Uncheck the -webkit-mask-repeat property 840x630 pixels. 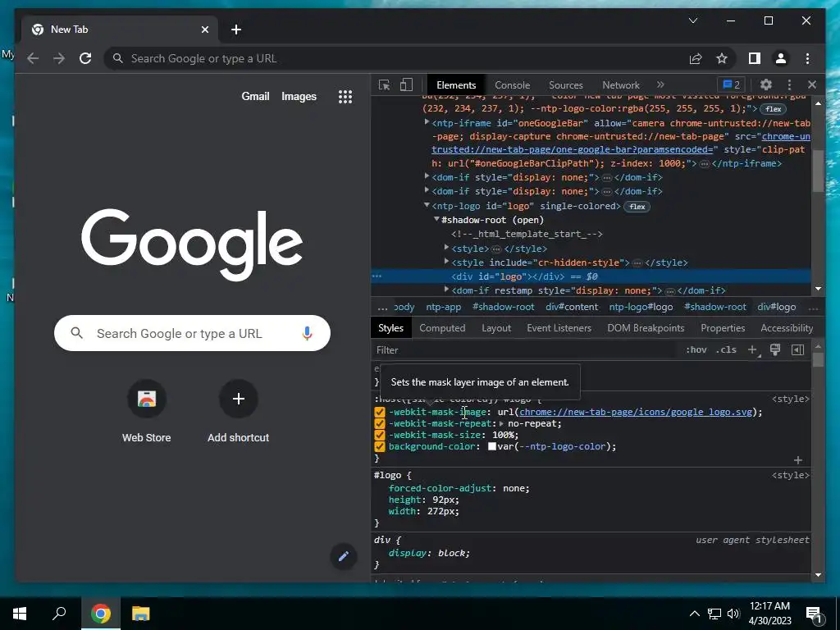379,424
